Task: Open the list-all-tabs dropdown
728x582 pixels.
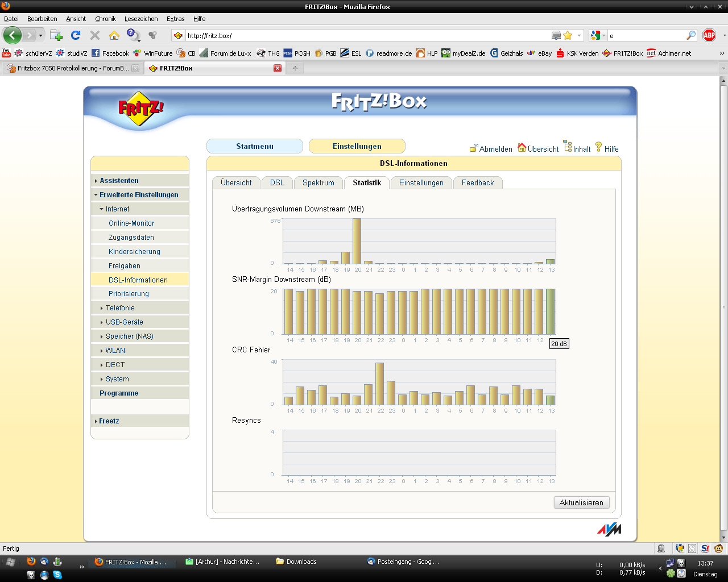Action: click(723, 68)
